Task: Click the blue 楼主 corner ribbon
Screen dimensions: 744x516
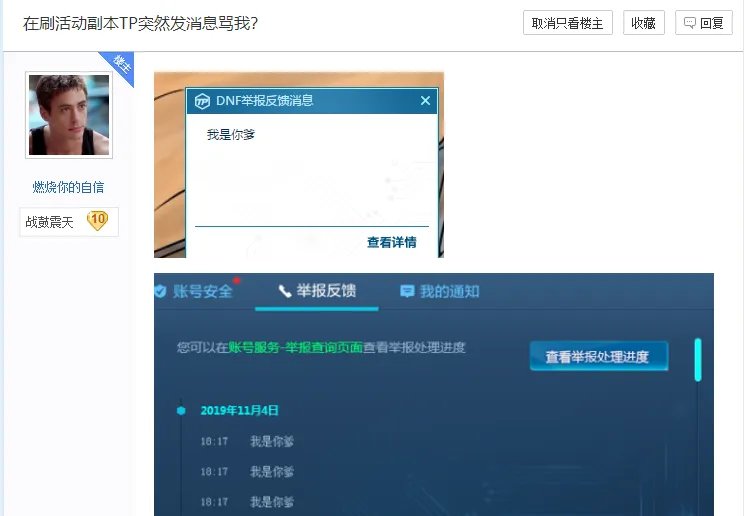Action: (119, 64)
